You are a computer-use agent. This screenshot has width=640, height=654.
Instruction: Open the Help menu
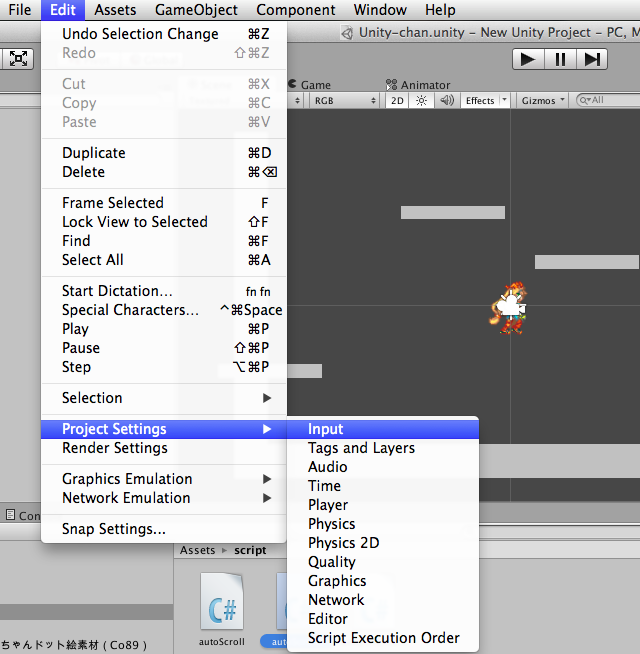pos(440,10)
